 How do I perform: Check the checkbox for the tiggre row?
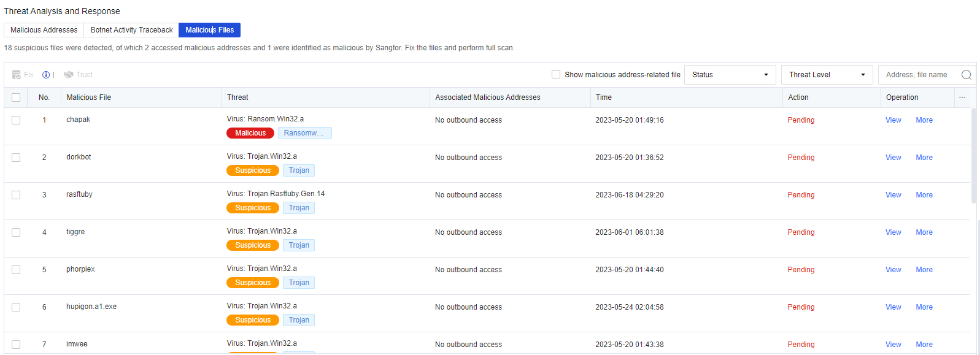coord(16,232)
